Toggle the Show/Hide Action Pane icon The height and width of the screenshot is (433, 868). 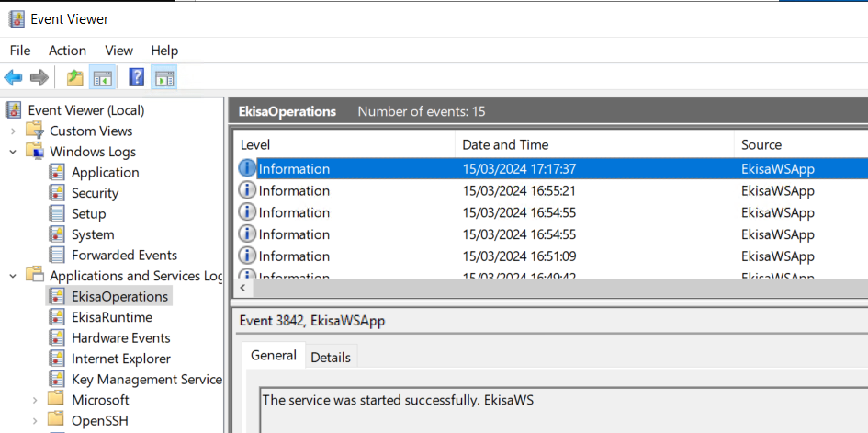(x=163, y=78)
